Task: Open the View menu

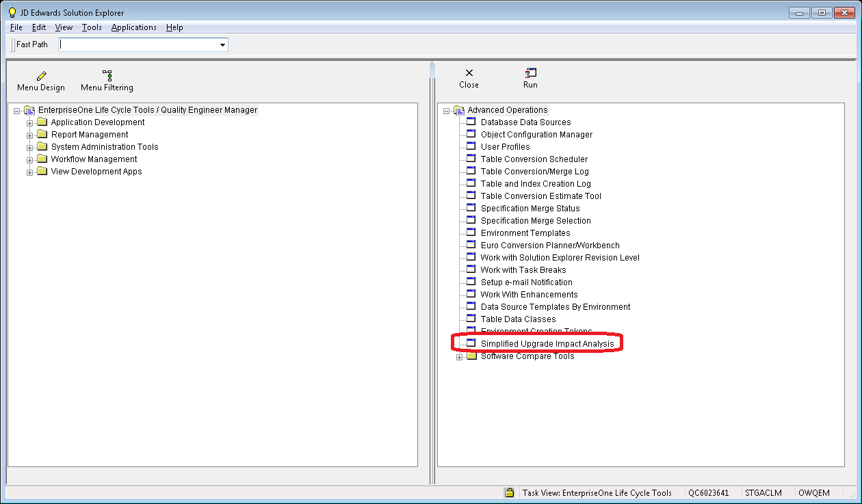Action: 64,27
